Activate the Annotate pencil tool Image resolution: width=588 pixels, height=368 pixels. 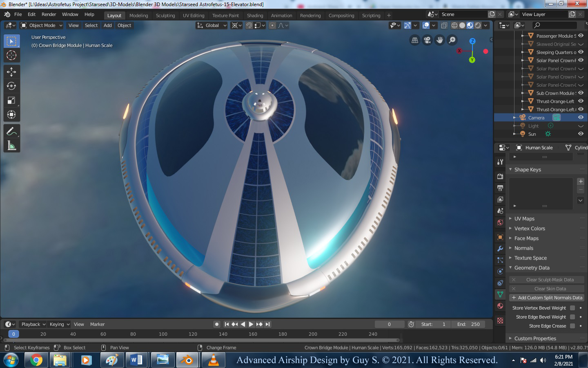[x=11, y=131]
